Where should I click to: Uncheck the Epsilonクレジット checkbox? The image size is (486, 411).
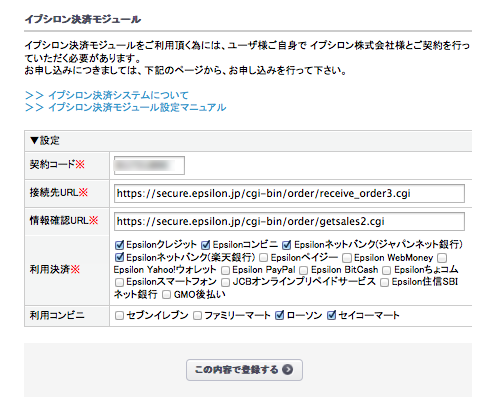click(119, 245)
